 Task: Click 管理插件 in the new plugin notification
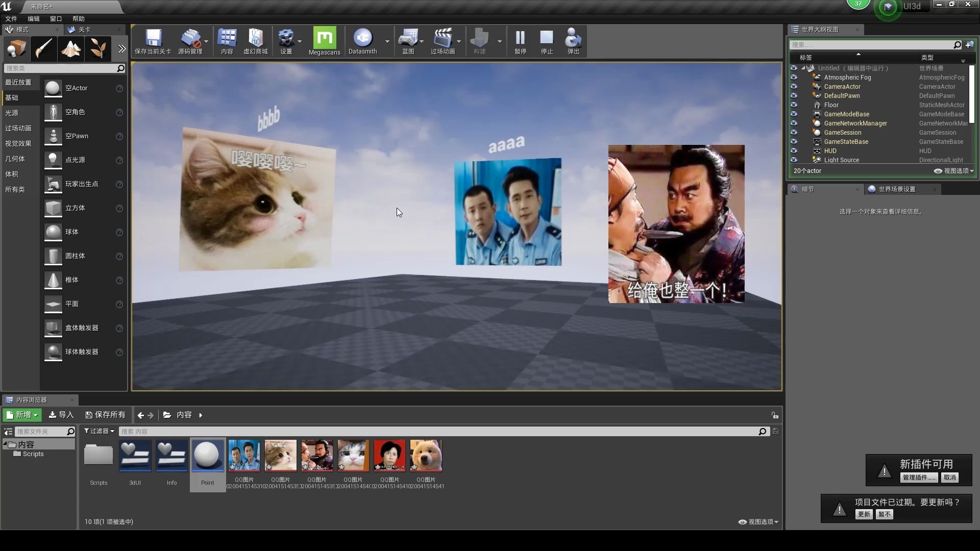pos(918,478)
